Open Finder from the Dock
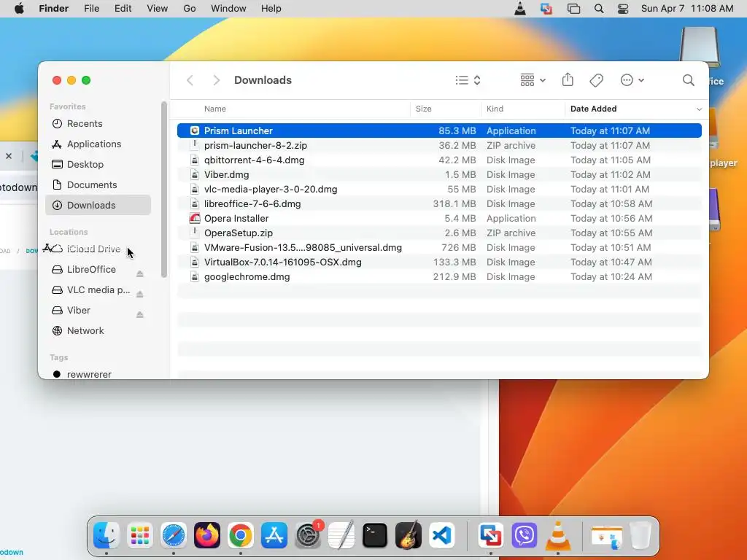The width and height of the screenshot is (747, 560). (106, 535)
